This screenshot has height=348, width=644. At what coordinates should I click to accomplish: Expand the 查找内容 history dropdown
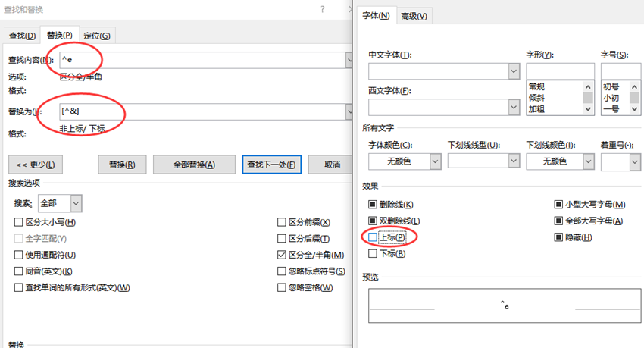pyautogui.click(x=349, y=60)
